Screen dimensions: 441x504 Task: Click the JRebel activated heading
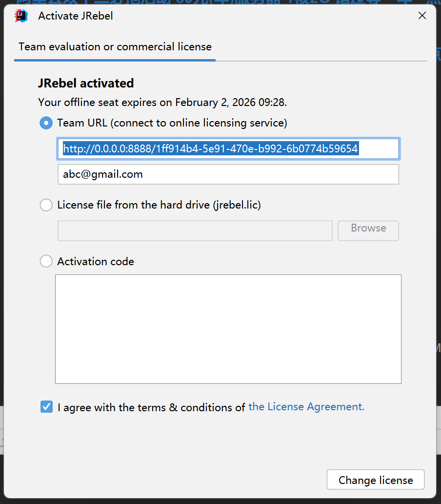coord(86,84)
